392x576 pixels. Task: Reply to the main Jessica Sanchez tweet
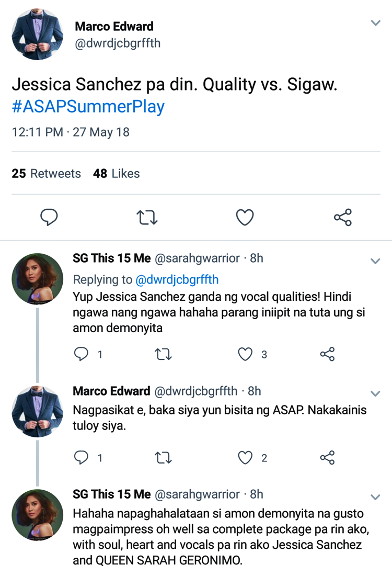click(49, 217)
